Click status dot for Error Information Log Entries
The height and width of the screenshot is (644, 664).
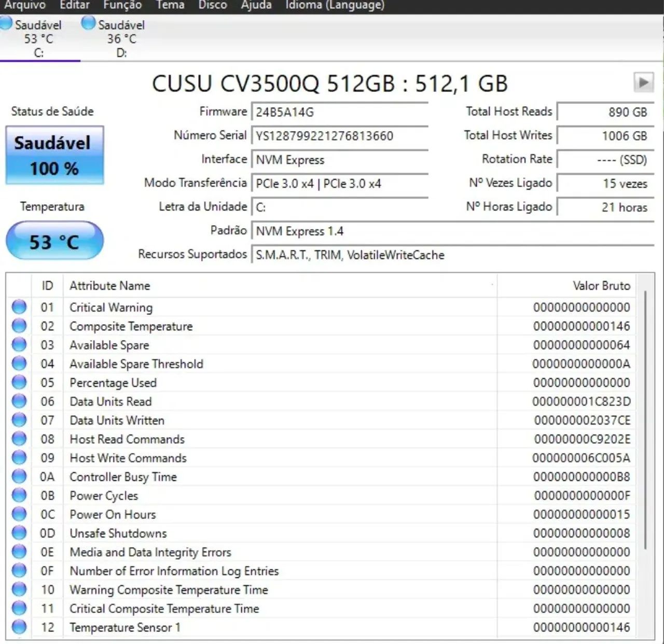(x=19, y=570)
